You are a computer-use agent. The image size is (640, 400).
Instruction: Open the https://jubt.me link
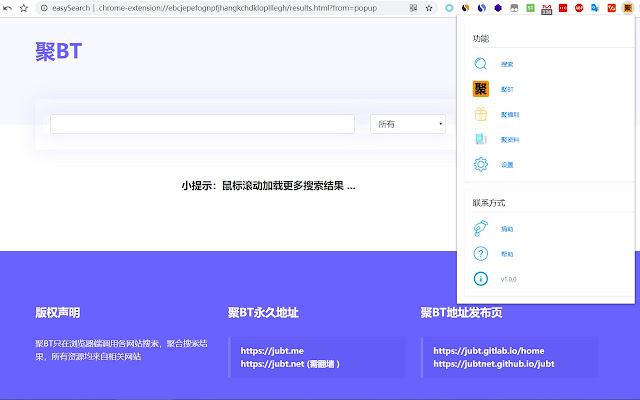coord(264,351)
